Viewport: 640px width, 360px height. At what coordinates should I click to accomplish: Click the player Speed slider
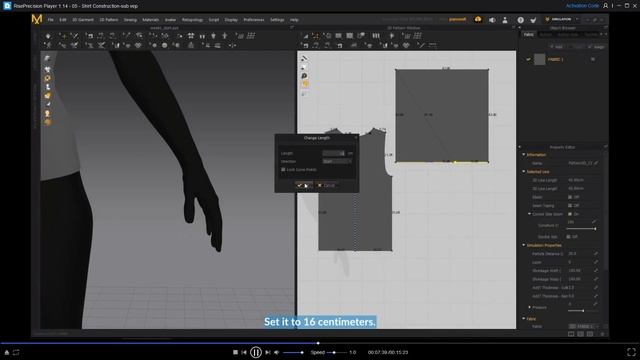(x=337, y=352)
